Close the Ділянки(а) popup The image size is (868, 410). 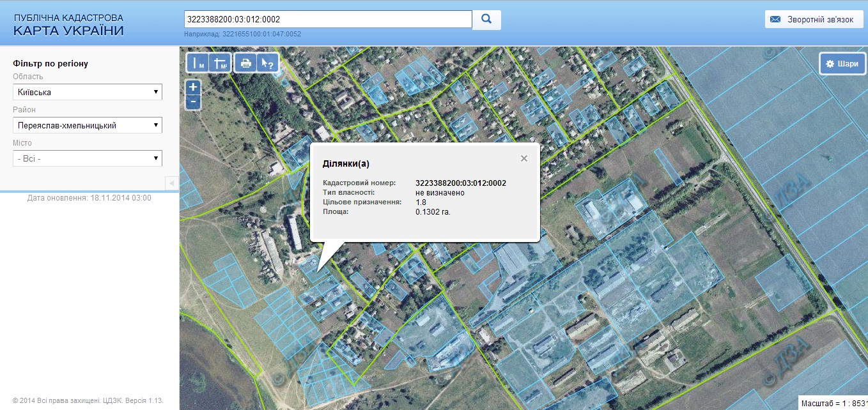[x=524, y=158]
